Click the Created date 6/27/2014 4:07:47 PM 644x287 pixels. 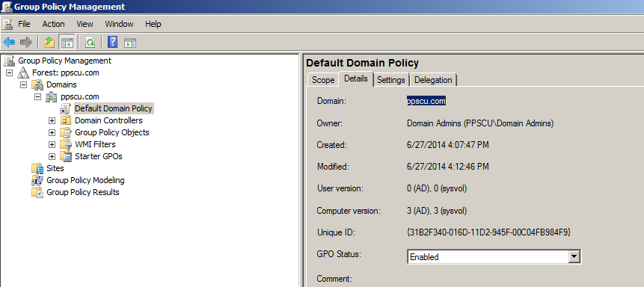click(448, 145)
